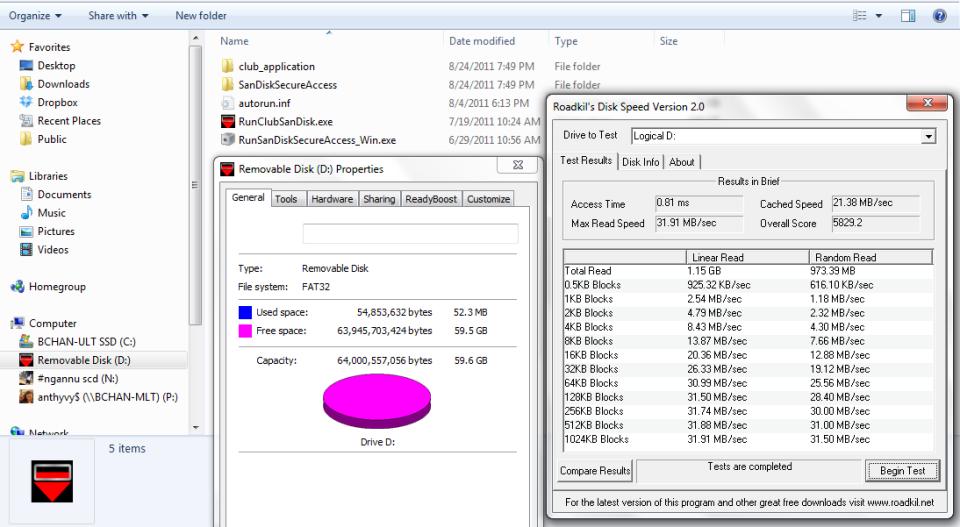Select the autorun.inf file icon
This screenshot has width=960, height=527.
(x=228, y=103)
